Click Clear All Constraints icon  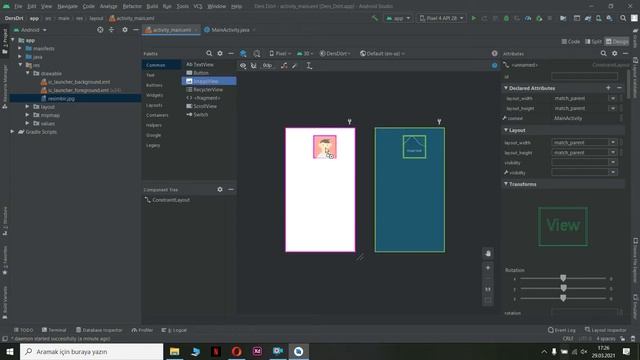[x=284, y=66]
